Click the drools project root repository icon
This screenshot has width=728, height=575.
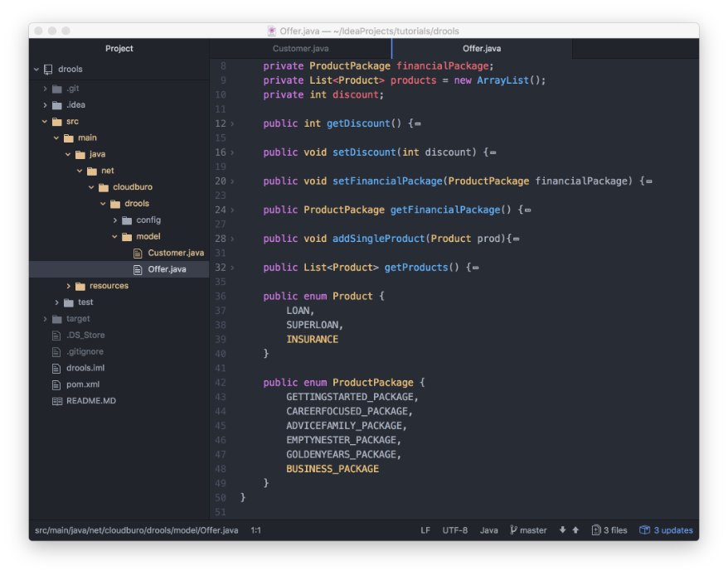[x=48, y=70]
